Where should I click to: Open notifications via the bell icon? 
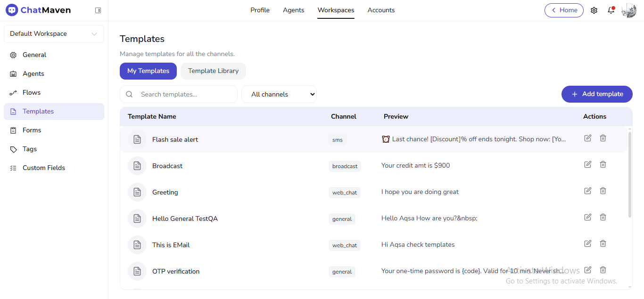pos(611,10)
